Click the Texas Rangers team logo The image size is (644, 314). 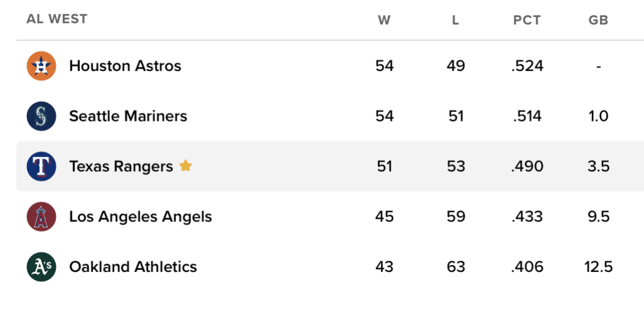[x=42, y=167]
